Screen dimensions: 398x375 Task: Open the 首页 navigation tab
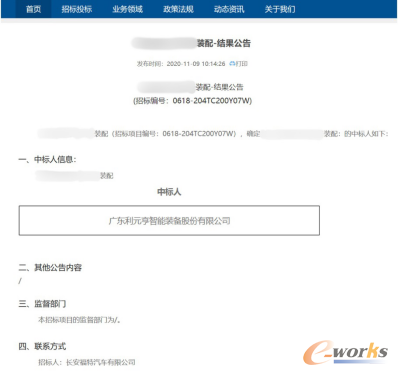click(x=33, y=9)
